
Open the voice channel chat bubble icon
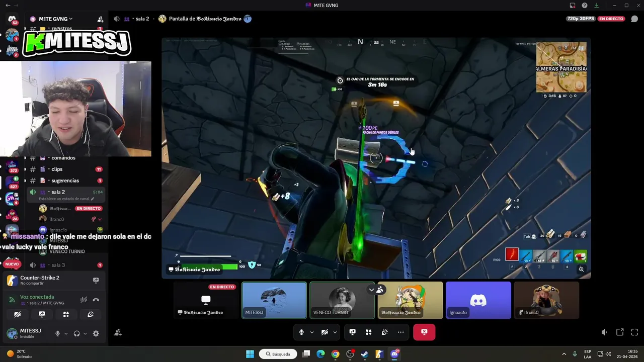[x=634, y=19]
